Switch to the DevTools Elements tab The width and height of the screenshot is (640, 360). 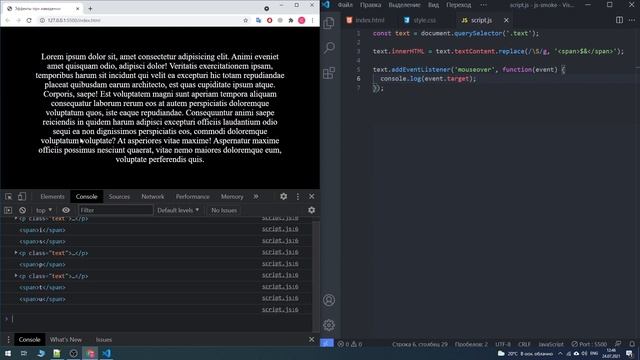tap(52, 197)
